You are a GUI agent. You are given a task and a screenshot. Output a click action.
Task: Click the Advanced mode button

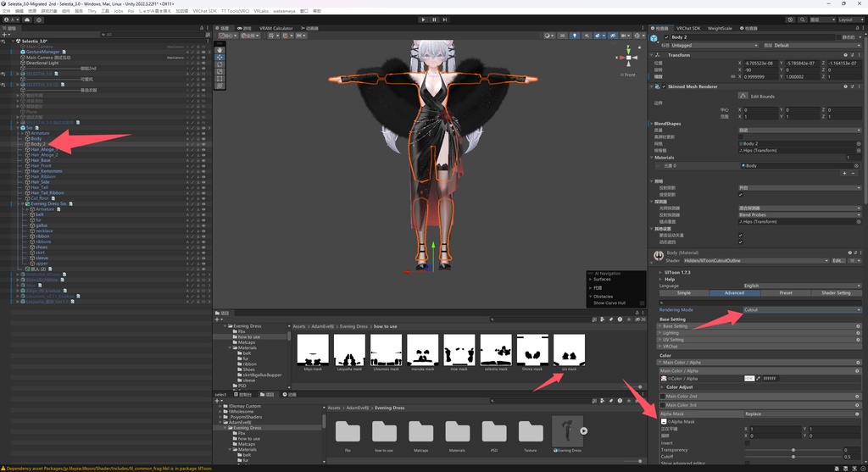(735, 292)
